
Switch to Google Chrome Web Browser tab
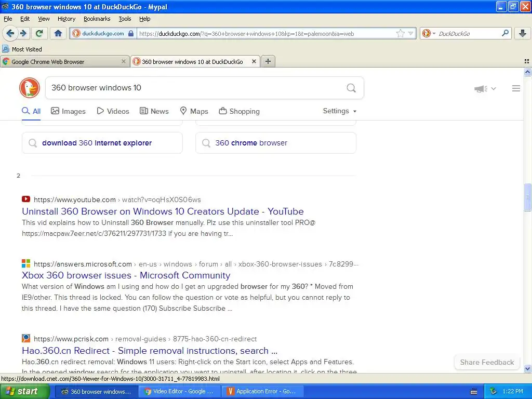61,61
